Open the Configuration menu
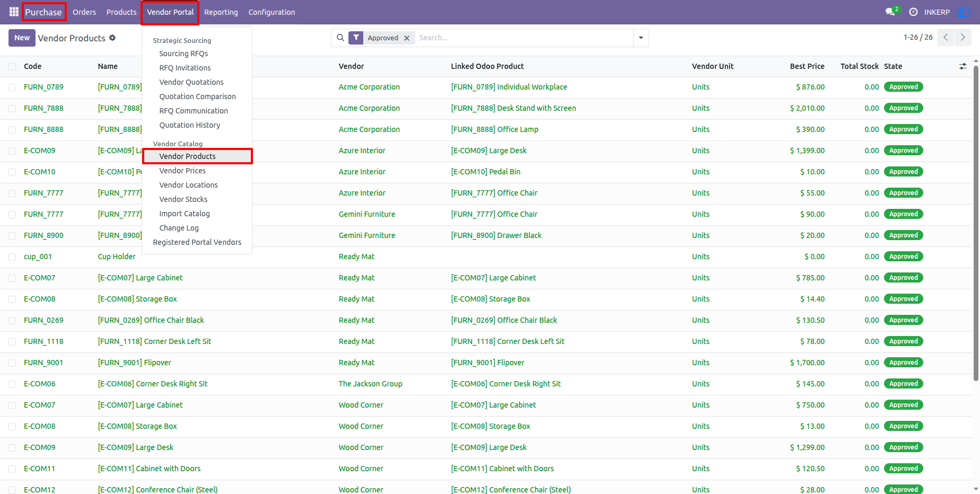980x494 pixels. tap(272, 12)
